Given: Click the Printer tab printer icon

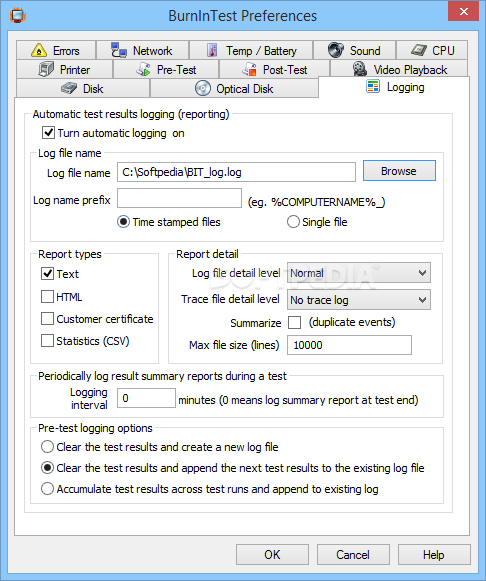Looking at the screenshot, I should pyautogui.click(x=46, y=69).
